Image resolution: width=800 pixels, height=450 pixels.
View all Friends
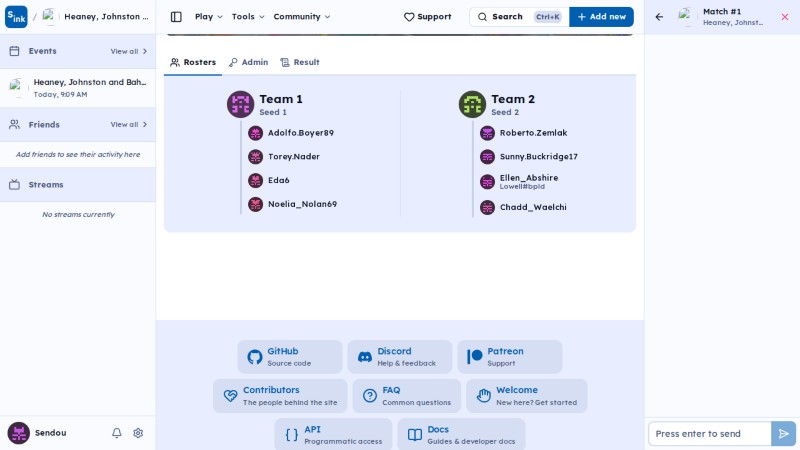coord(129,124)
